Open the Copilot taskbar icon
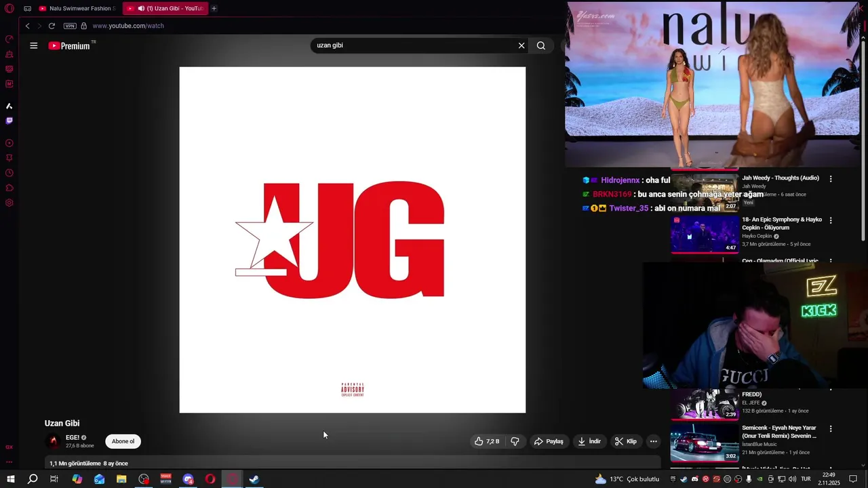Screen dimensions: 868x488 point(77,479)
